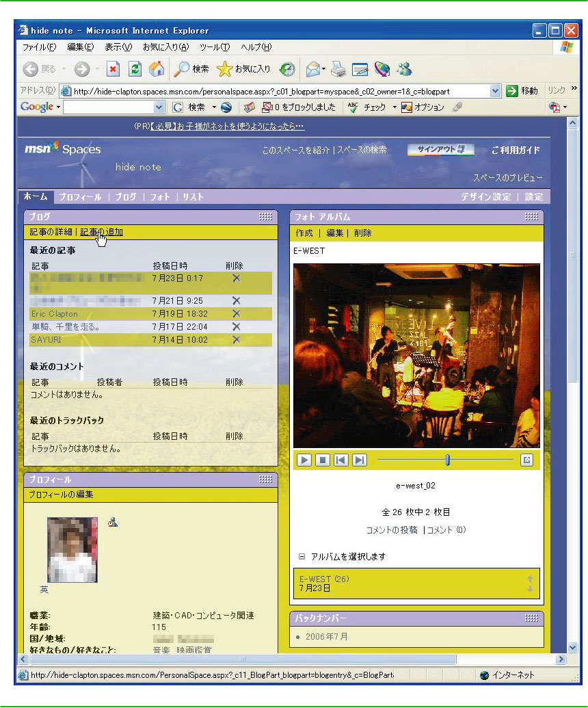Click the 記事の詳細 link
The height and width of the screenshot is (708, 588).
[51, 232]
